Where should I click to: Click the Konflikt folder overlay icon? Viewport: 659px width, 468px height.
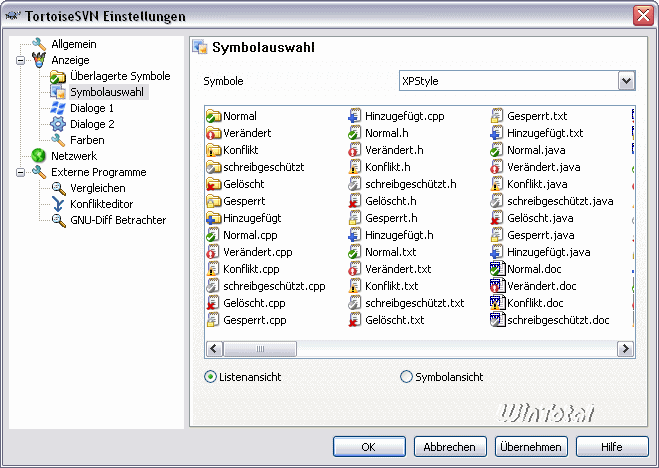[214, 150]
